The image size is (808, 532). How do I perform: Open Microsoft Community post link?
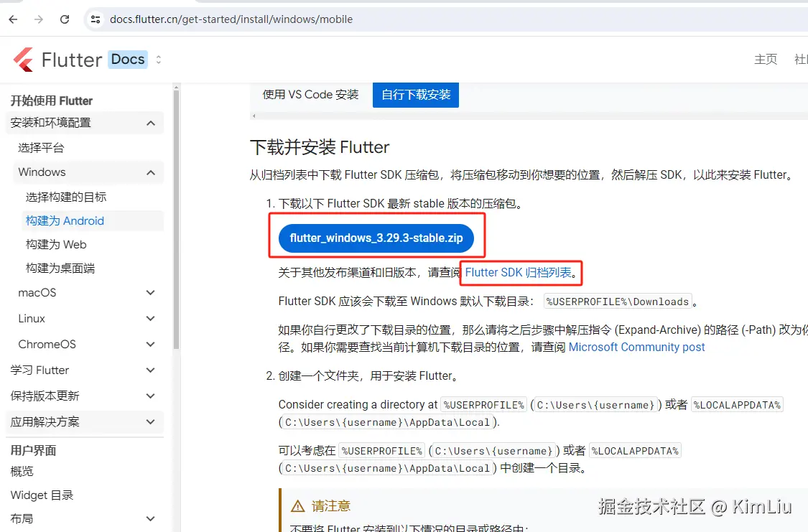636,347
